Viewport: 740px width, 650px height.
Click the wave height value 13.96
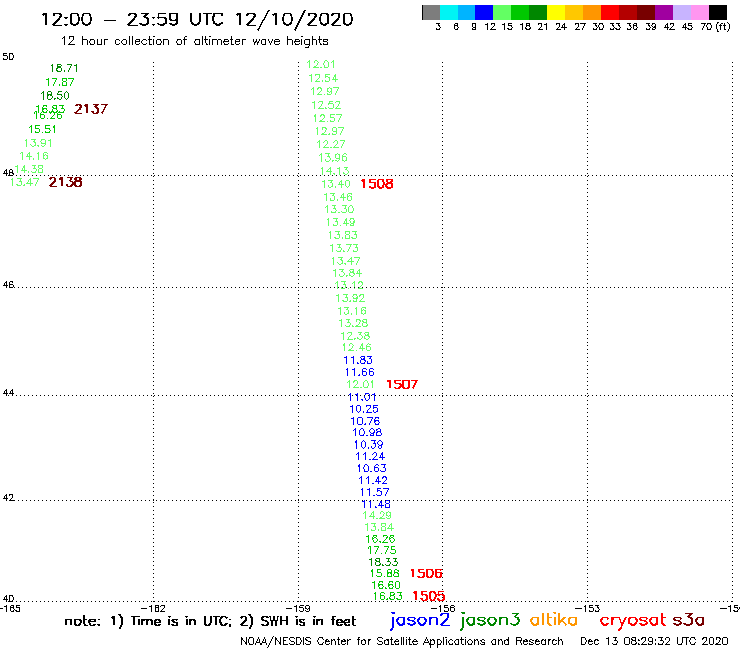(x=333, y=158)
